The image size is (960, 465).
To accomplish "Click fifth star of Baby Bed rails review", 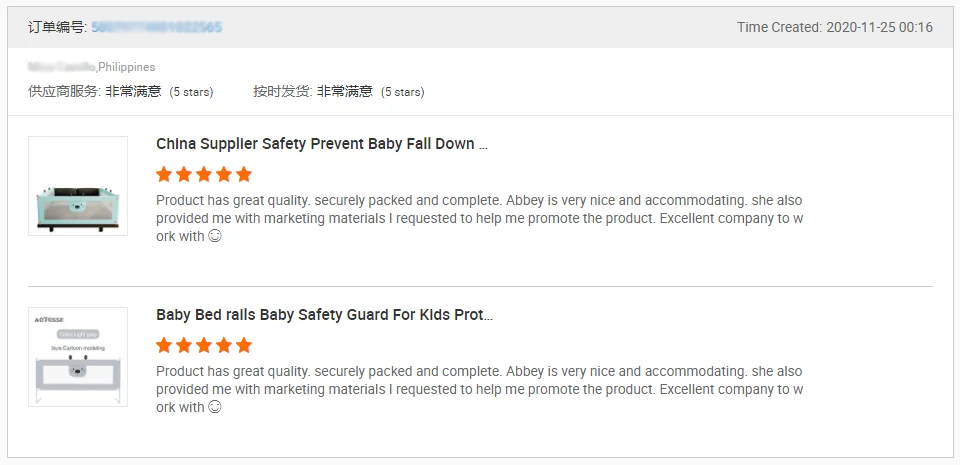I will 244,345.
